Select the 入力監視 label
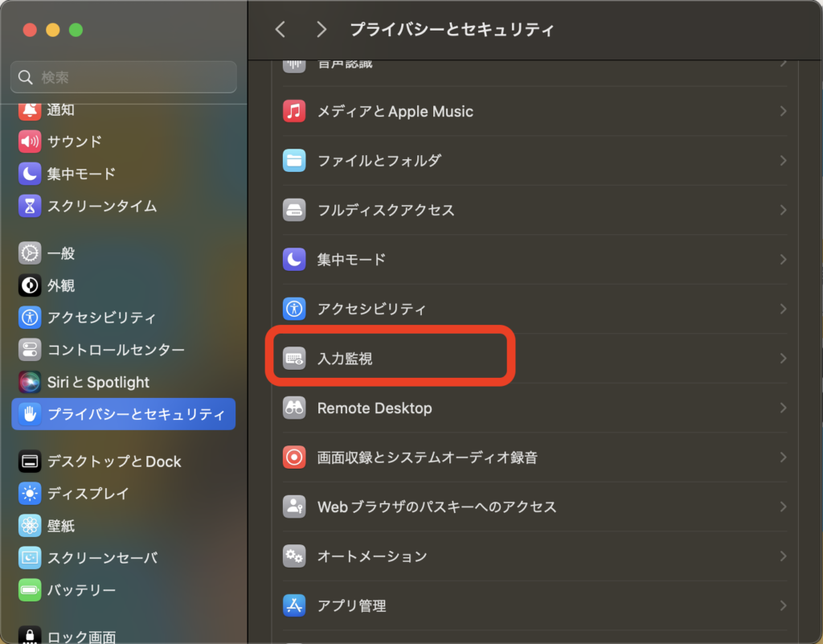Screen dimensions: 823x644 click(345, 359)
